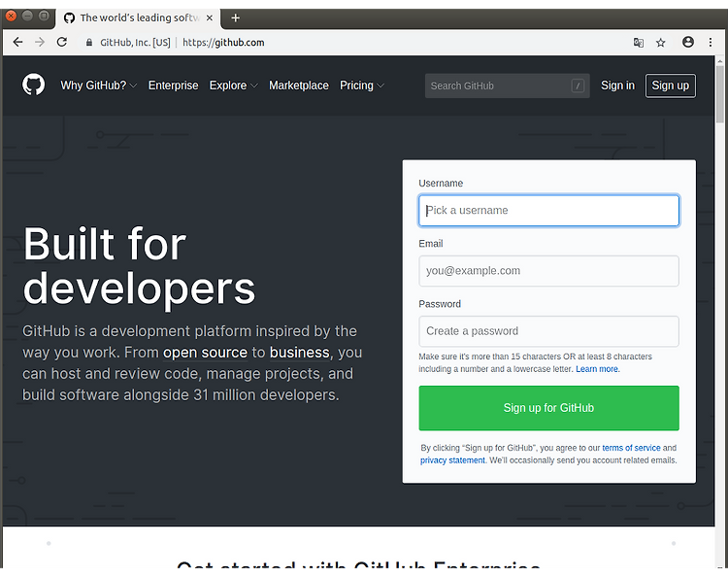Expand the Pricing dropdown
728x577 pixels.
(x=362, y=85)
